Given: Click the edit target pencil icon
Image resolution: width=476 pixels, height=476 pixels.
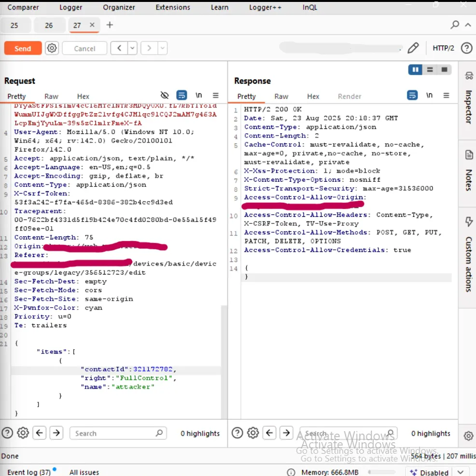Looking at the screenshot, I should [413, 48].
